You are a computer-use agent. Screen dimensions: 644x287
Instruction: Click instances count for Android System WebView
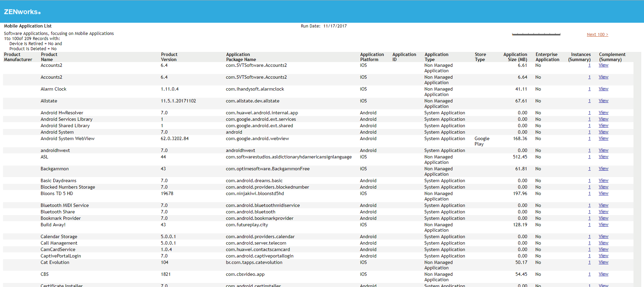(589, 139)
